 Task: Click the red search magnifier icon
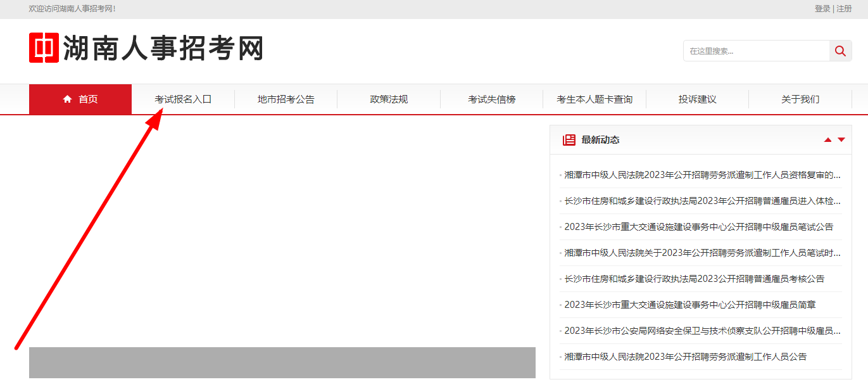point(840,51)
